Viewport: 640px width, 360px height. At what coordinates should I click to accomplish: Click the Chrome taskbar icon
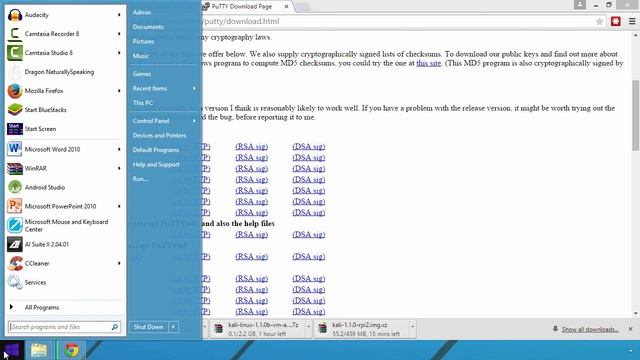coord(72,350)
